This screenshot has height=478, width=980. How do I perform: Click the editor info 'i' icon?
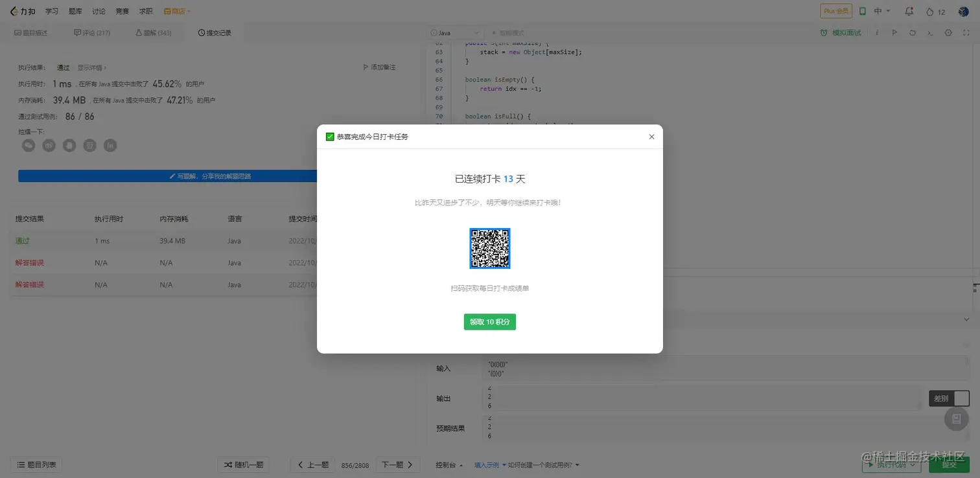click(877, 33)
